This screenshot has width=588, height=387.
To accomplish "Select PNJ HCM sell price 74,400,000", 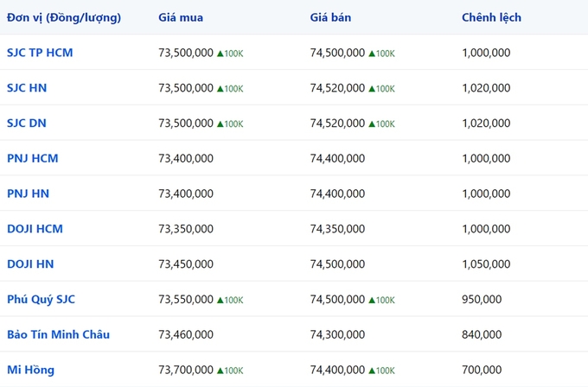I will 337,158.
